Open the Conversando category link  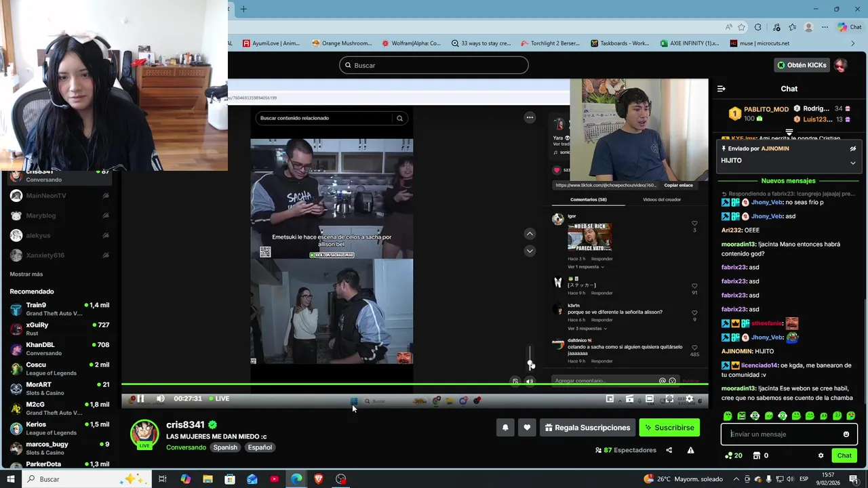pyautogui.click(x=186, y=447)
